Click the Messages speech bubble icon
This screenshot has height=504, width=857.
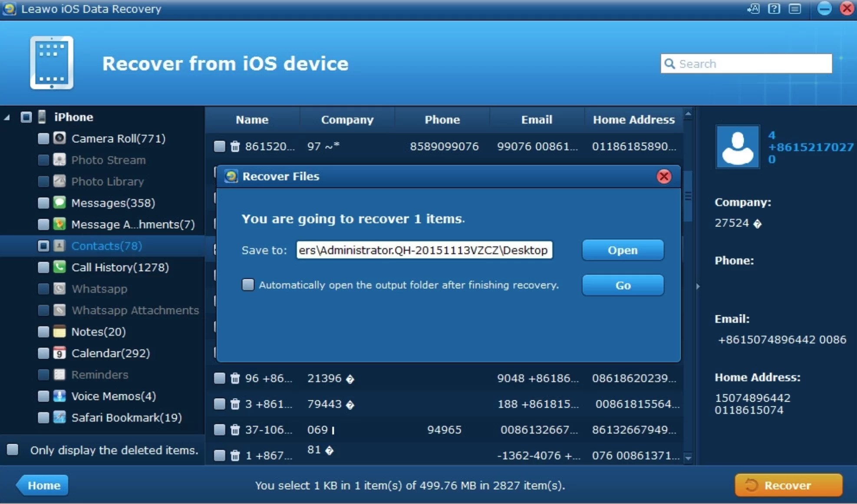59,203
